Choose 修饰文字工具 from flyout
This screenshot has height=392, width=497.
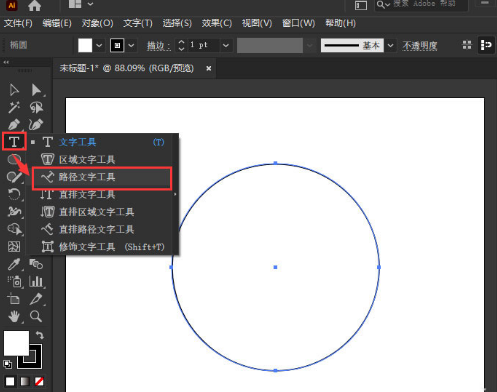(102, 247)
